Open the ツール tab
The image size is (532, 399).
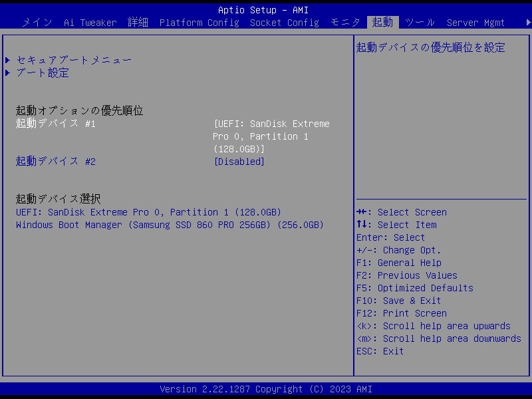click(420, 23)
